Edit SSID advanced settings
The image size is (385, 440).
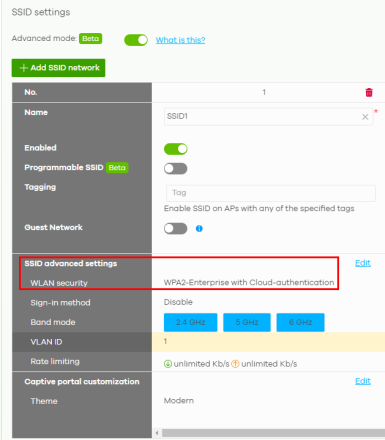pyautogui.click(x=363, y=263)
